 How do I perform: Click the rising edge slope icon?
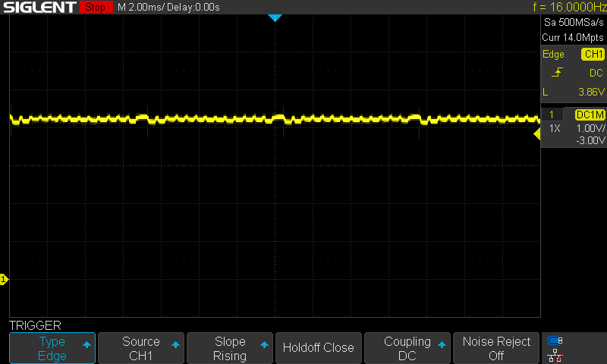coord(557,72)
